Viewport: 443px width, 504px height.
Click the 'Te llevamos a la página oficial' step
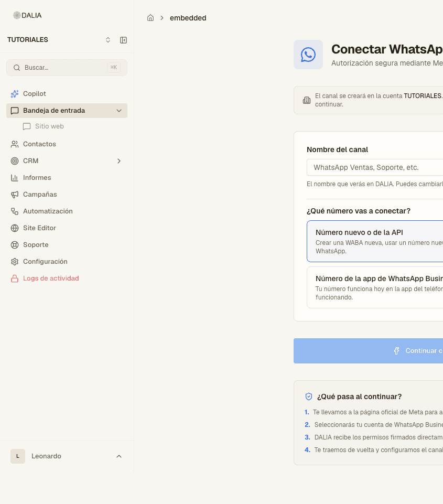374,412
